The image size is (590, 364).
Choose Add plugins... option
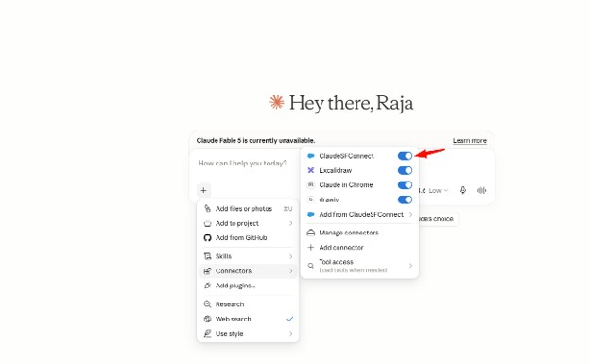pyautogui.click(x=248, y=286)
